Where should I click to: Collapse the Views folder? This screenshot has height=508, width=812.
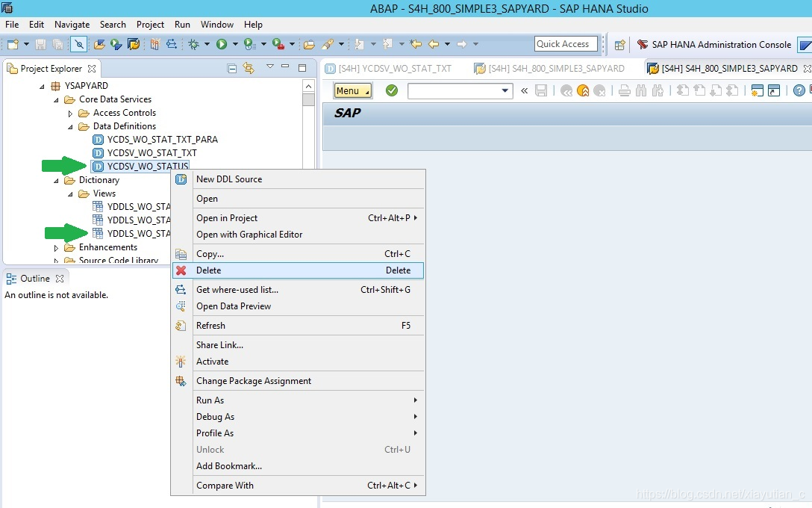(x=70, y=194)
